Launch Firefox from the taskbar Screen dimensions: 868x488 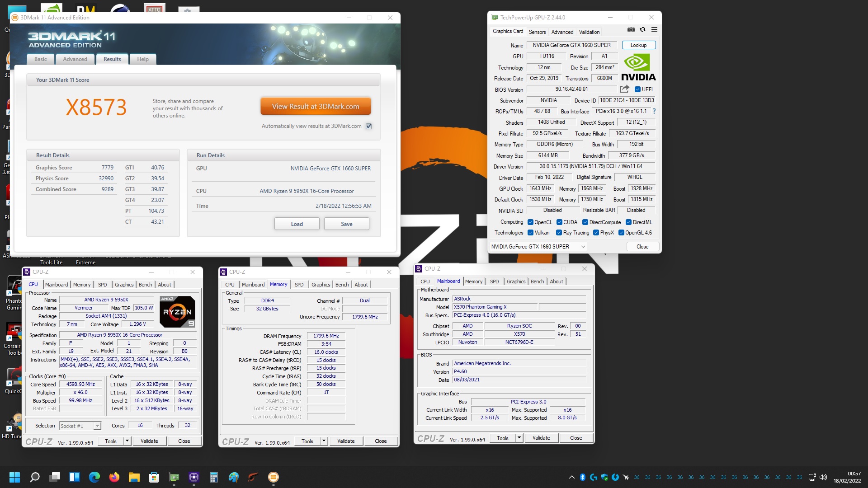coord(114,477)
